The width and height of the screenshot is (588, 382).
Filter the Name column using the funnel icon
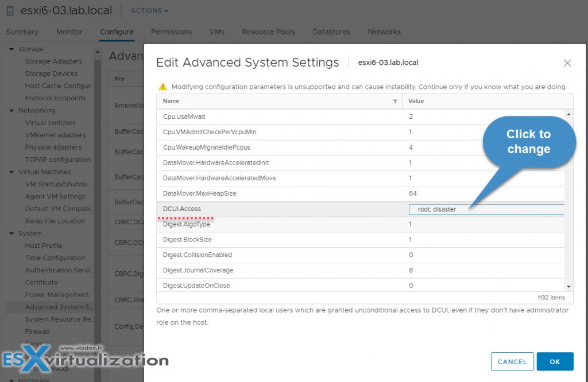(x=395, y=100)
